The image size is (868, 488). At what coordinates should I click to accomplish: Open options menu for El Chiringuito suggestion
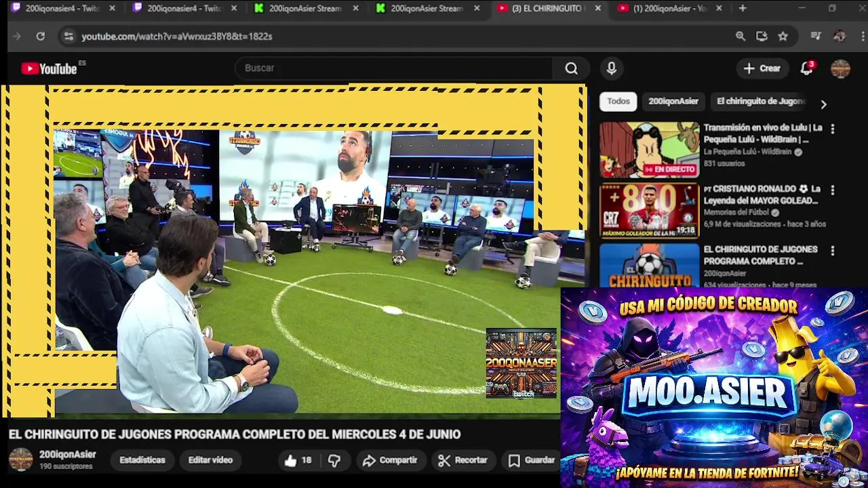click(833, 251)
